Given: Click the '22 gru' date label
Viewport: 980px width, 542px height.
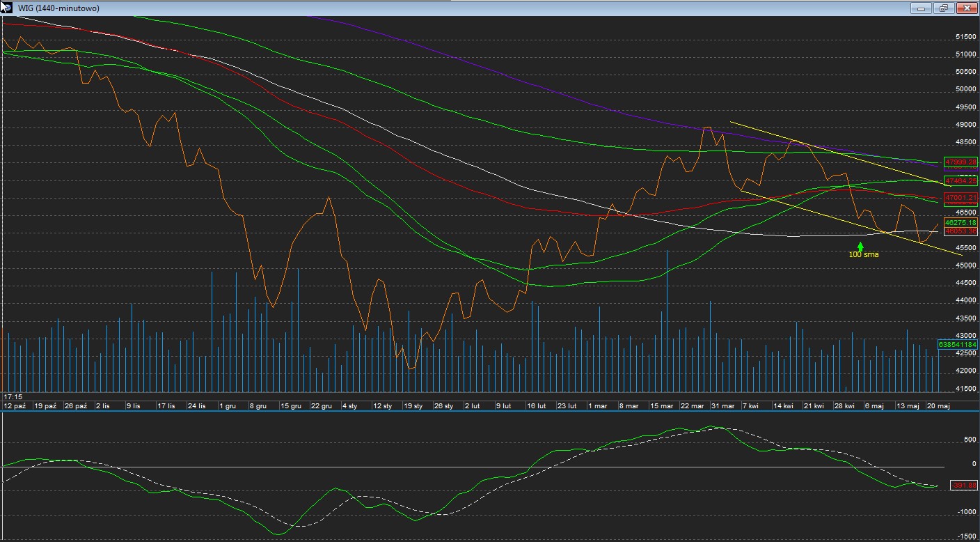Looking at the screenshot, I should (x=321, y=405).
